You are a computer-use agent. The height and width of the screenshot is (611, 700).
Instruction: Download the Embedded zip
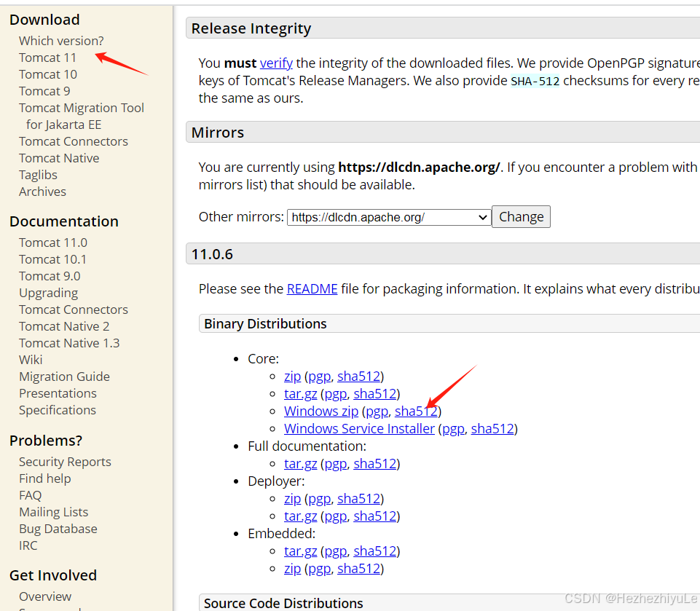tap(292, 569)
